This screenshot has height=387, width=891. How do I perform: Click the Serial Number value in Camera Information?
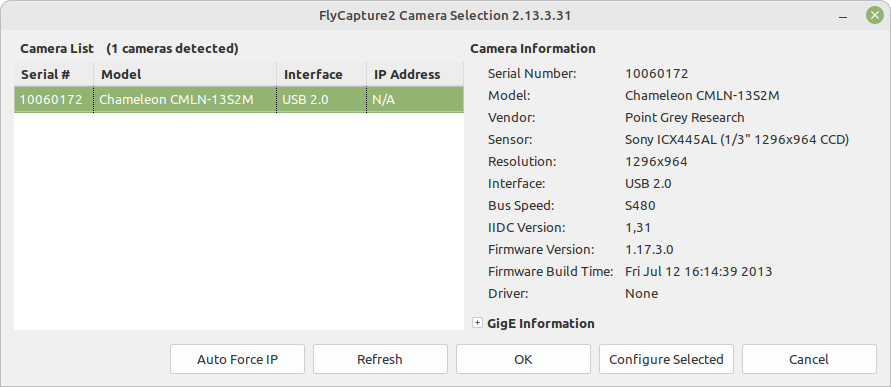coord(657,73)
